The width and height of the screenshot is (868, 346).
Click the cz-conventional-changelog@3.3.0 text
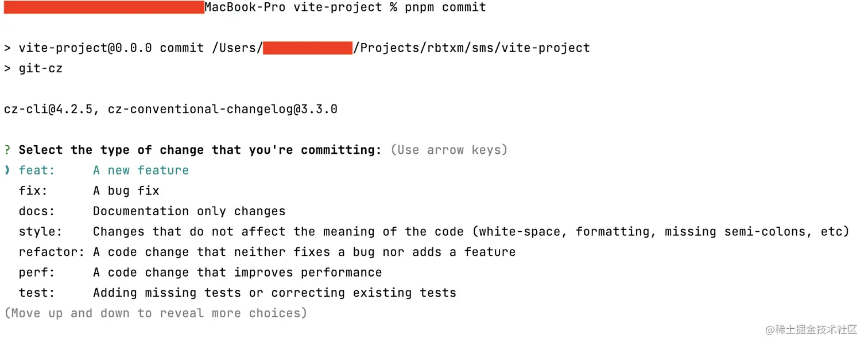[x=222, y=109]
